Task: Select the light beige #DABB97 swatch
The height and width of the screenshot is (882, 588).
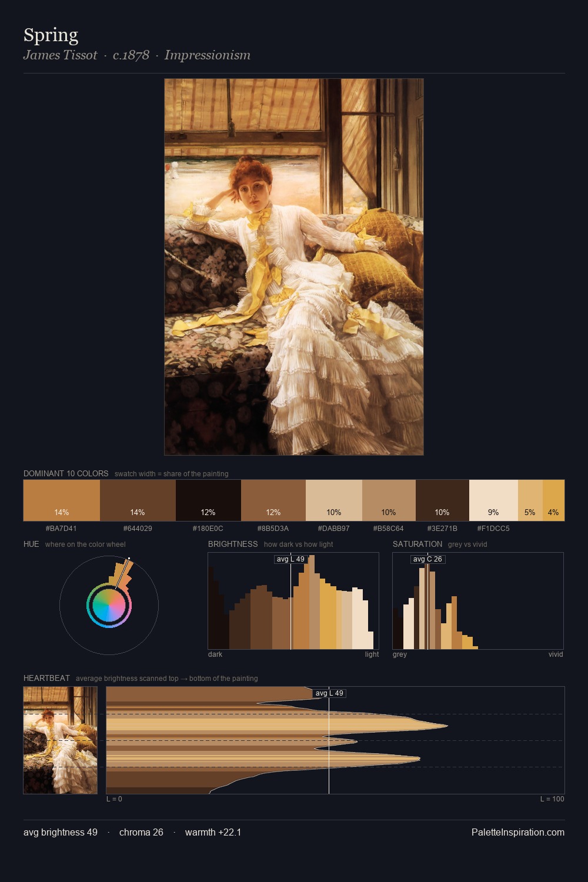Action: point(334,500)
